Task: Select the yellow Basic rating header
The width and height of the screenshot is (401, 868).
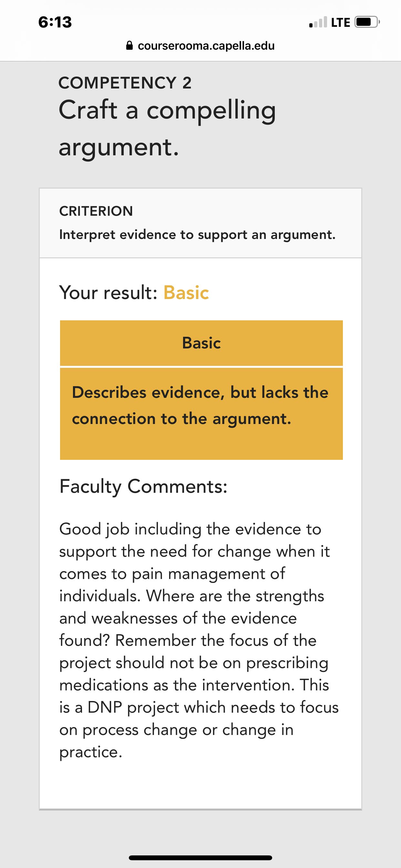Action: [x=201, y=343]
